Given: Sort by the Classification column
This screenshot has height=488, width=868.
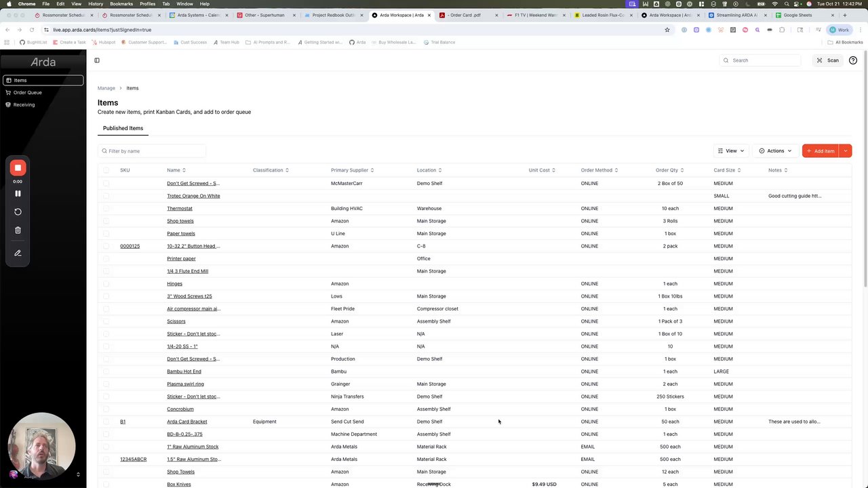Looking at the screenshot, I should click(x=271, y=170).
